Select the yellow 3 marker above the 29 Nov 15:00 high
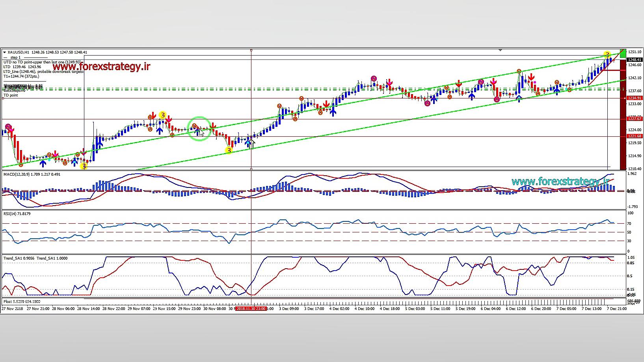Viewport: 644px width, 362px height. [x=162, y=115]
